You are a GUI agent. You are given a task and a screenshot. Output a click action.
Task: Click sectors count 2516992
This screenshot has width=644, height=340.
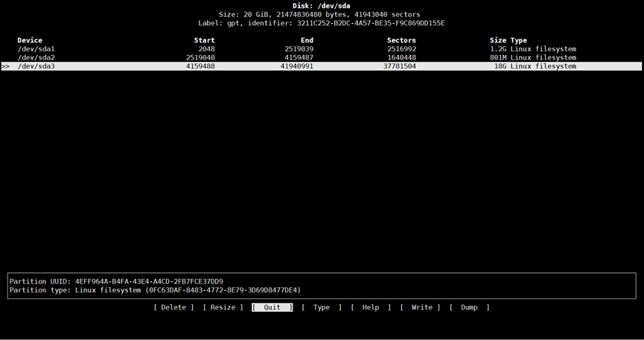click(401, 49)
